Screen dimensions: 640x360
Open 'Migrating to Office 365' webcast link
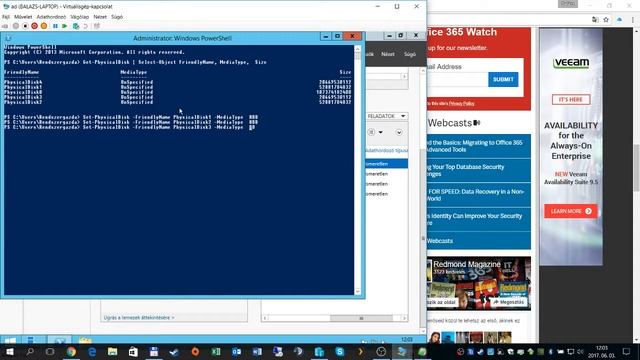tap(478, 146)
